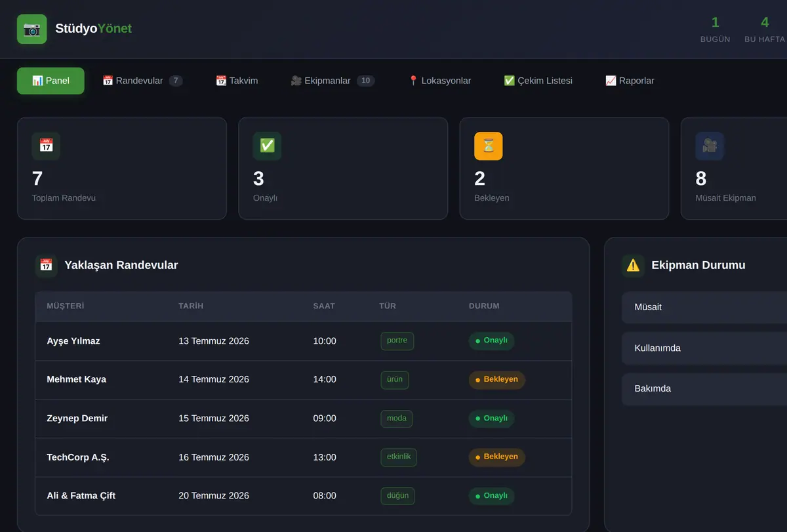
Task: Click the Bu Hafta counter in the header
Action: 765,30
